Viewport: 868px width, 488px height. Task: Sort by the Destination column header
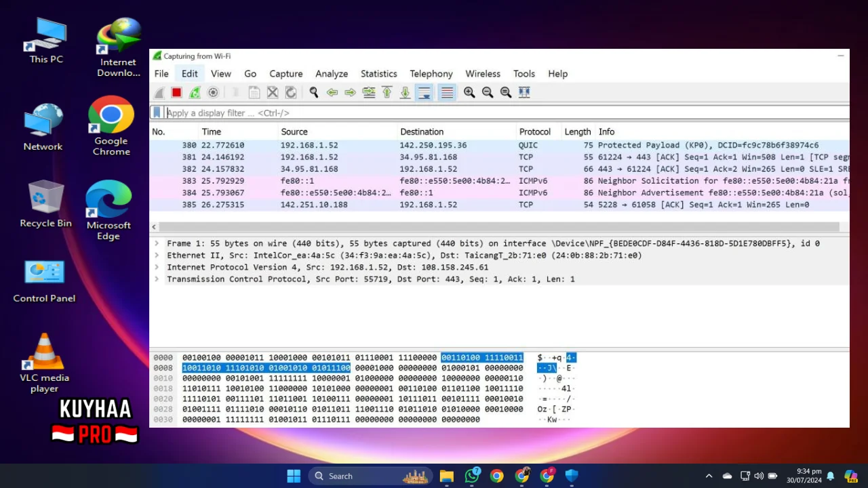[456, 131]
